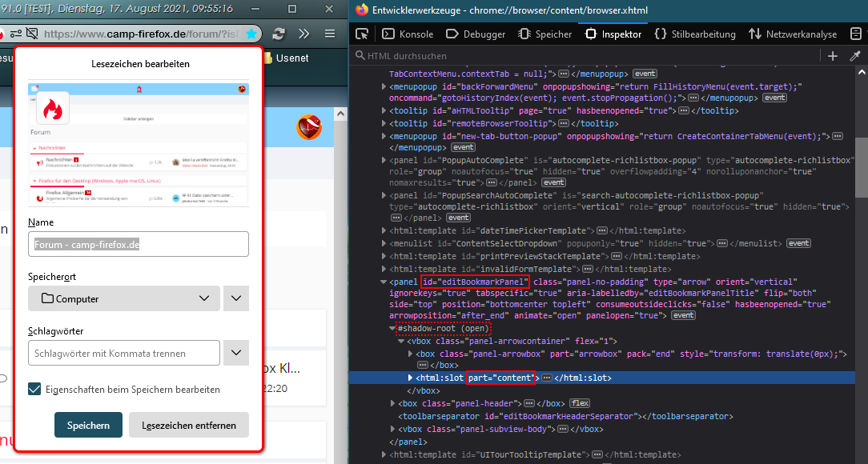Open the Netzwerkanalyse tab
Image resolution: width=868 pixels, height=464 pixels.
click(x=793, y=34)
